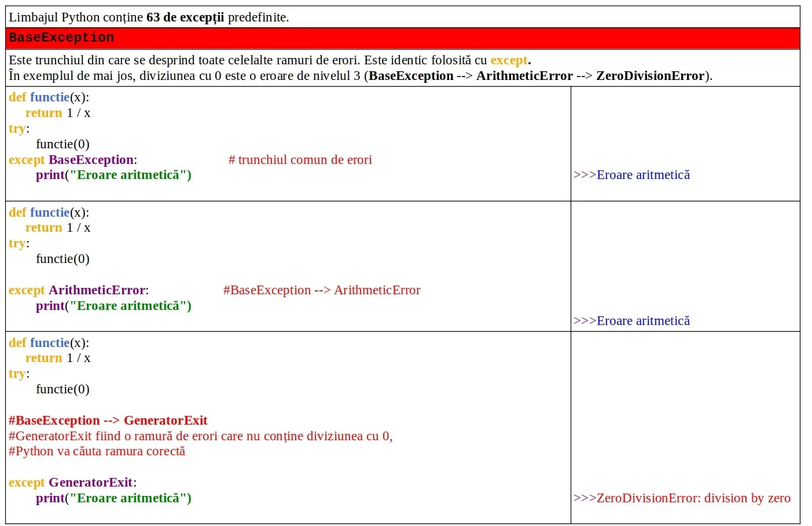Click the 'try:' keyword in third block
Image resolution: width=812 pixels, height=526 pixels.
coord(19,374)
